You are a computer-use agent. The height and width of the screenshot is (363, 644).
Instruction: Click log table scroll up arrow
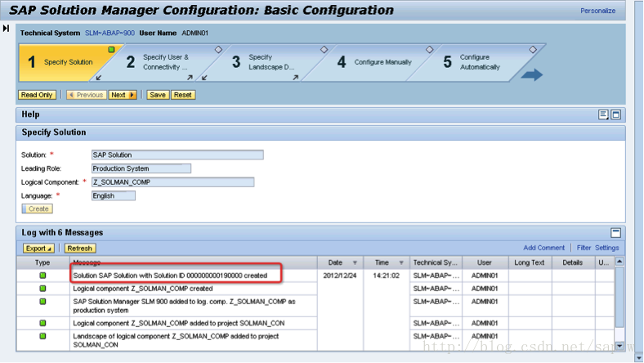619,262
